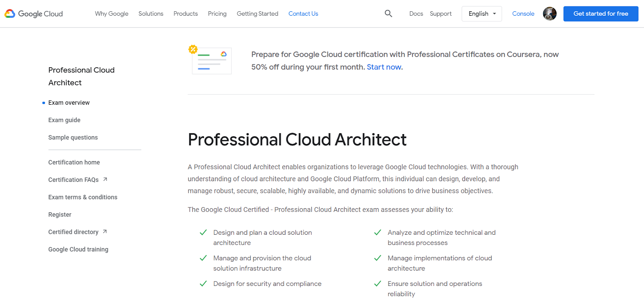Open the Solutions menu
Viewport: 644px width, 302px height.
[x=151, y=14]
